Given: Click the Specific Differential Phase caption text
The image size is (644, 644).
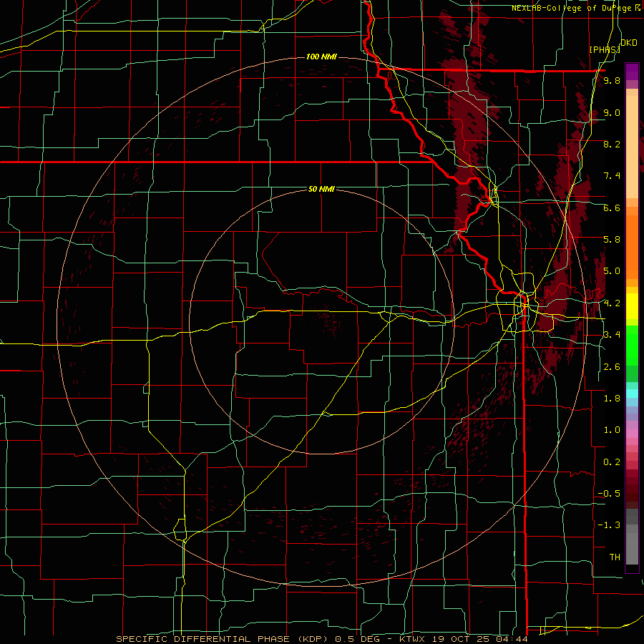Looking at the screenshot, I should [x=321, y=639].
